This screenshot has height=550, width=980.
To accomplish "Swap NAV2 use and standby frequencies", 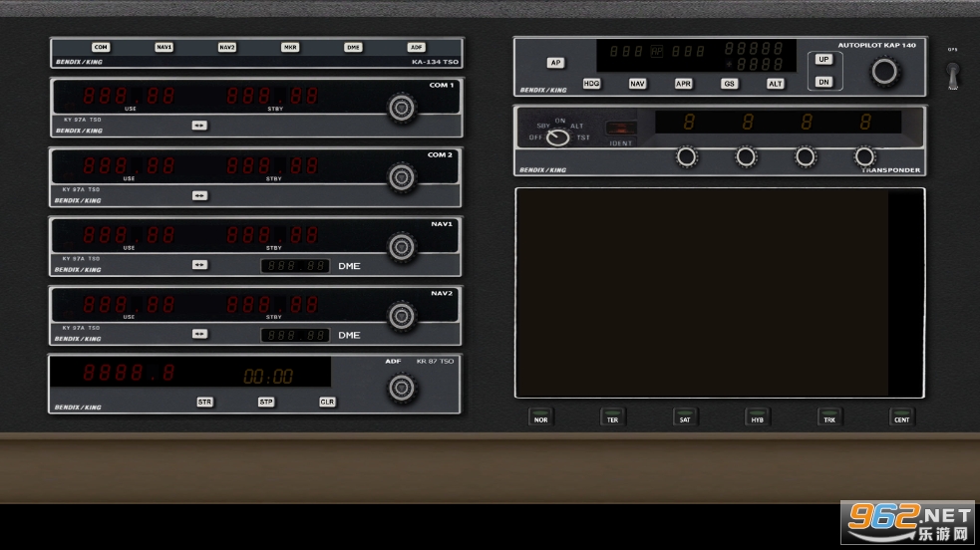I will (x=199, y=334).
